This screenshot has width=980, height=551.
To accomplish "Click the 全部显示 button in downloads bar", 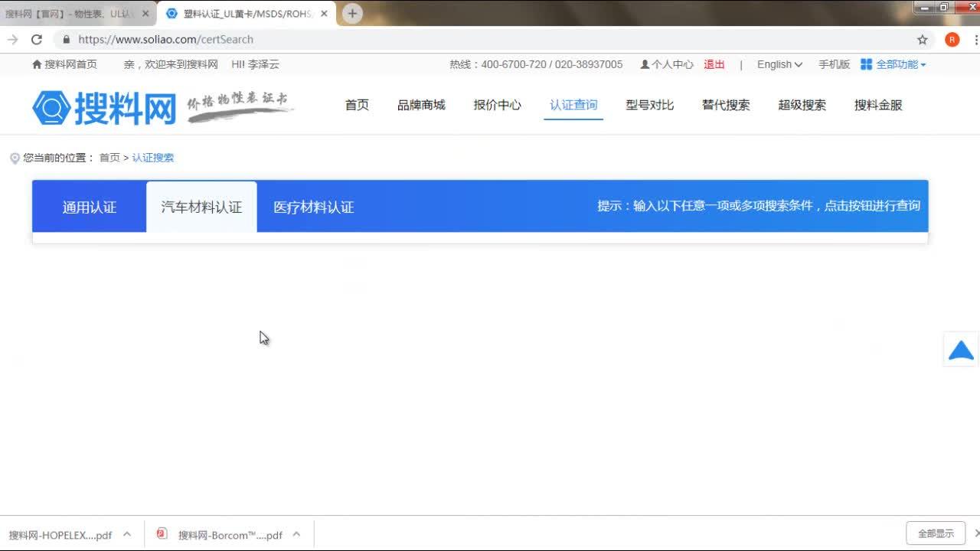I will tap(936, 533).
